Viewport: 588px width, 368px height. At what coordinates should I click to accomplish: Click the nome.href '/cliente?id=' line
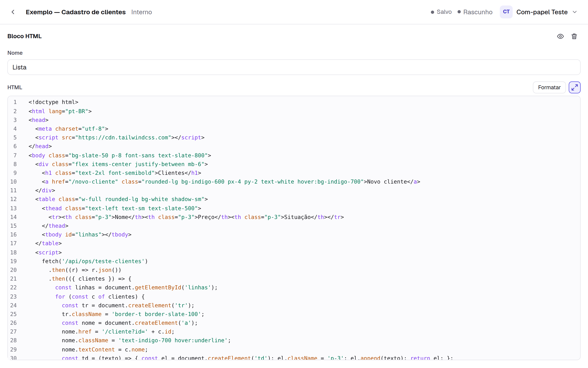pos(118,332)
